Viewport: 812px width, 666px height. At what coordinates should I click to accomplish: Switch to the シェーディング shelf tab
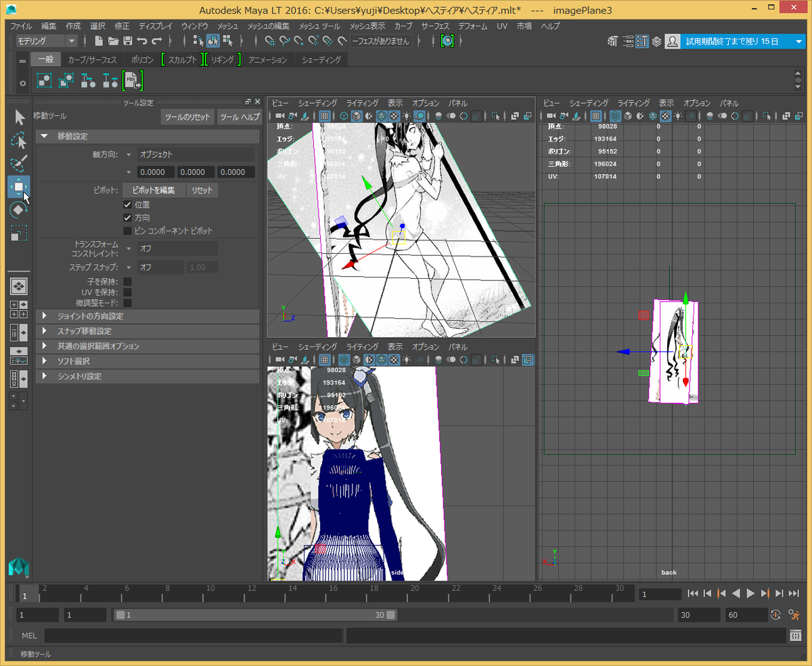[321, 60]
